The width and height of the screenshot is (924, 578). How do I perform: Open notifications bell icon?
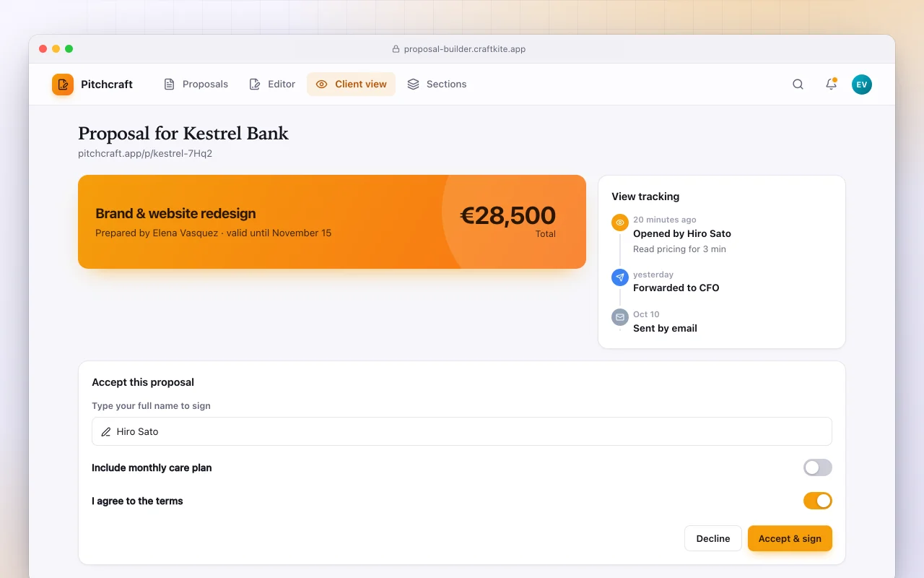click(x=831, y=85)
